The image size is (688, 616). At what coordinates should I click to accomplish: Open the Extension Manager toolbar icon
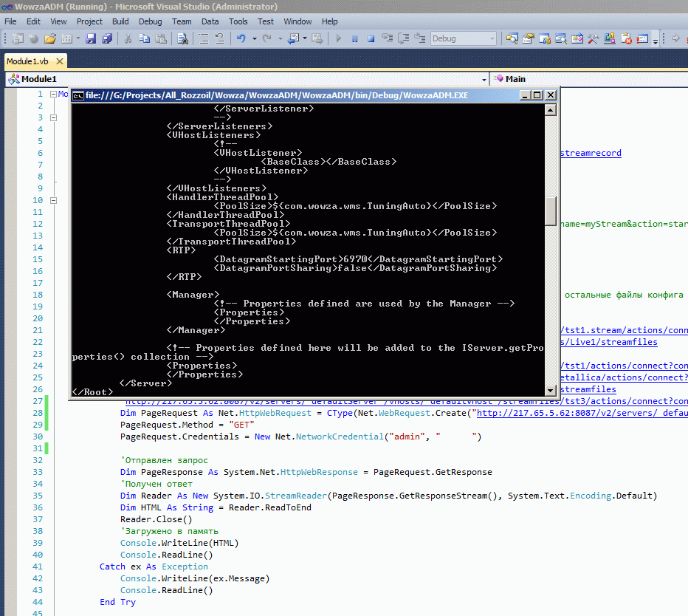click(x=610, y=38)
